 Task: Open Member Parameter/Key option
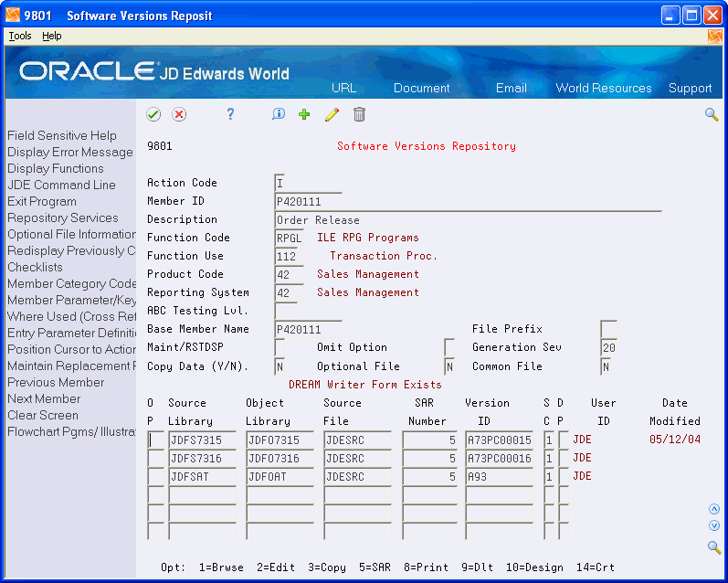(71, 300)
